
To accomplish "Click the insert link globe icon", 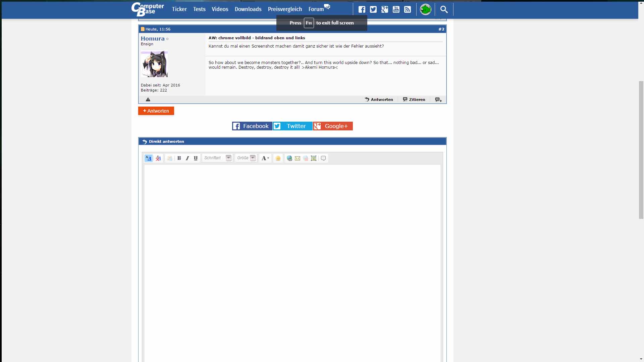I will [289, 158].
